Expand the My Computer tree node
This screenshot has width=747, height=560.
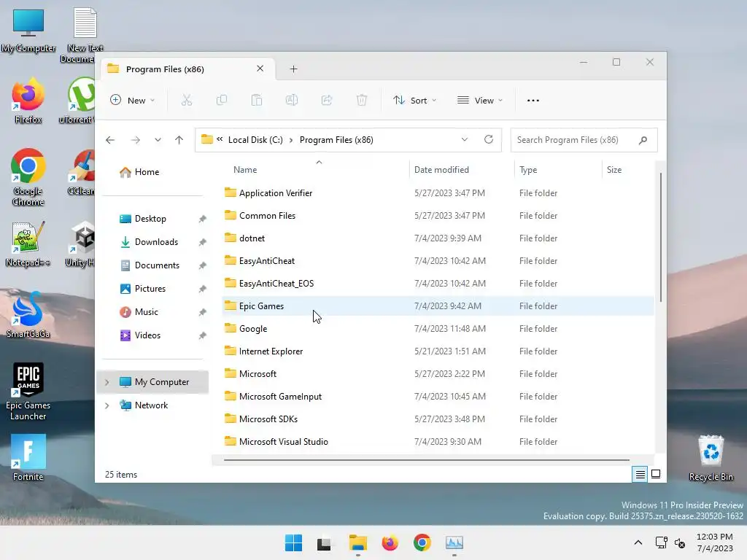click(x=107, y=382)
